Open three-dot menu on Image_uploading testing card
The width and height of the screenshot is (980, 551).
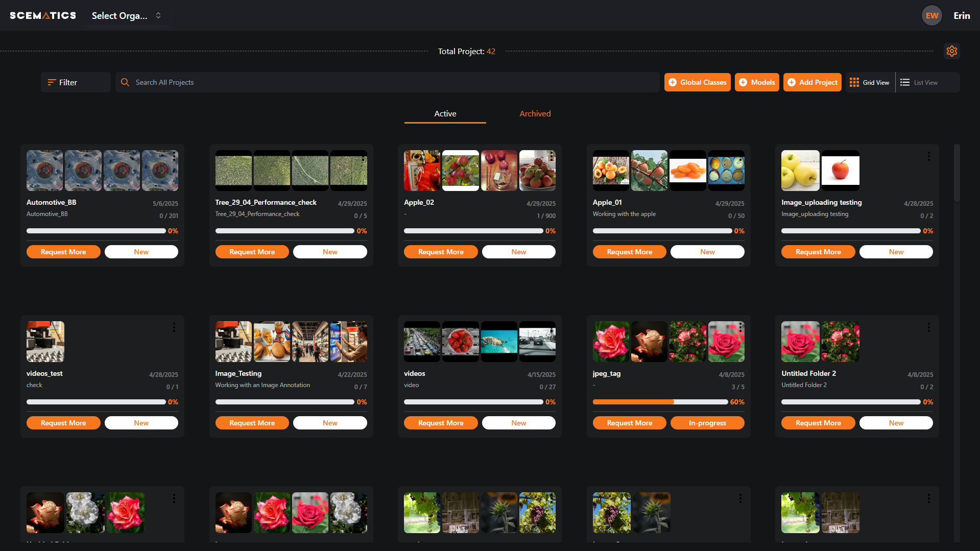tap(929, 157)
